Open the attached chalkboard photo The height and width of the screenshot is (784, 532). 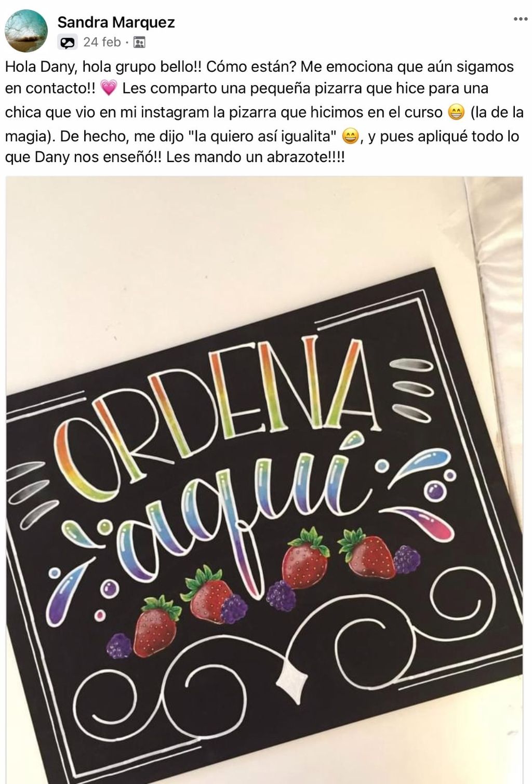coord(264,480)
